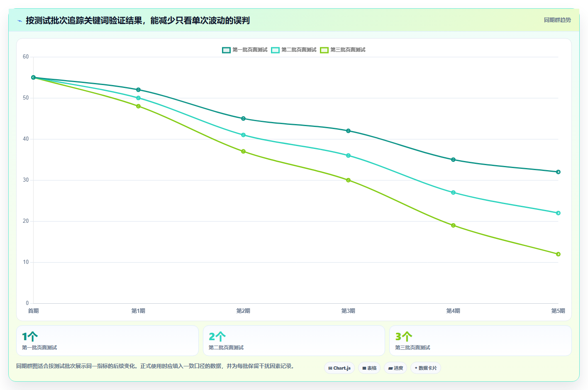
Task: Click the 第3期 x-axis label
Action: point(348,311)
